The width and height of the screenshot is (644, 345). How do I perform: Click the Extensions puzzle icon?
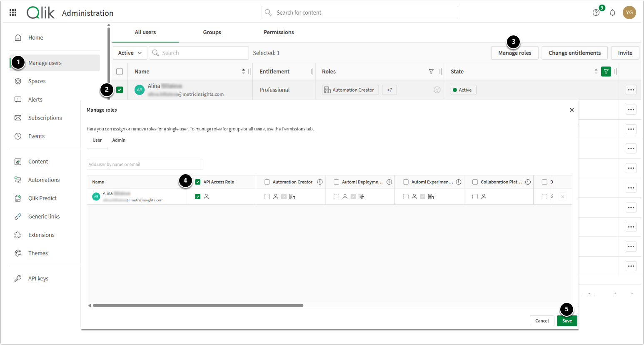(x=18, y=235)
